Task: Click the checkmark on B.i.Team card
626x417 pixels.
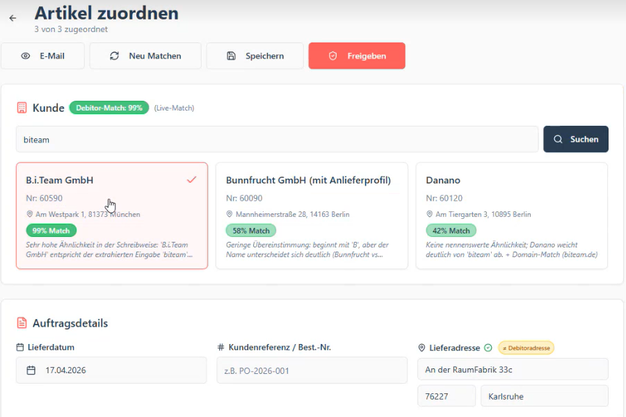Action: click(x=192, y=180)
